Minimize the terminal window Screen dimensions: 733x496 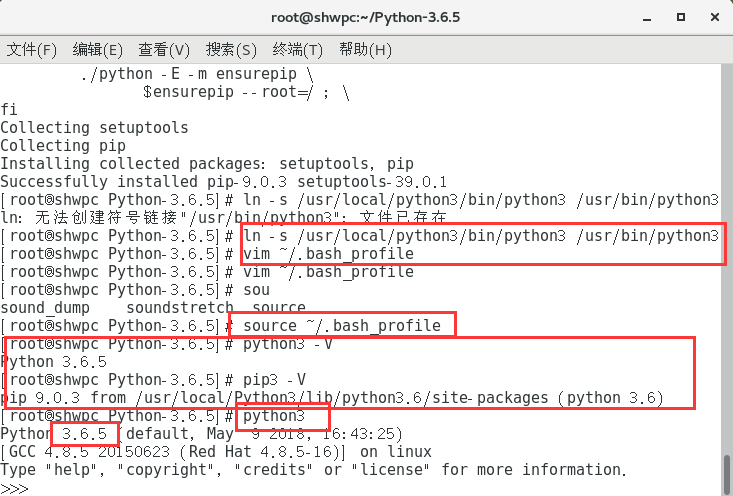coord(647,18)
